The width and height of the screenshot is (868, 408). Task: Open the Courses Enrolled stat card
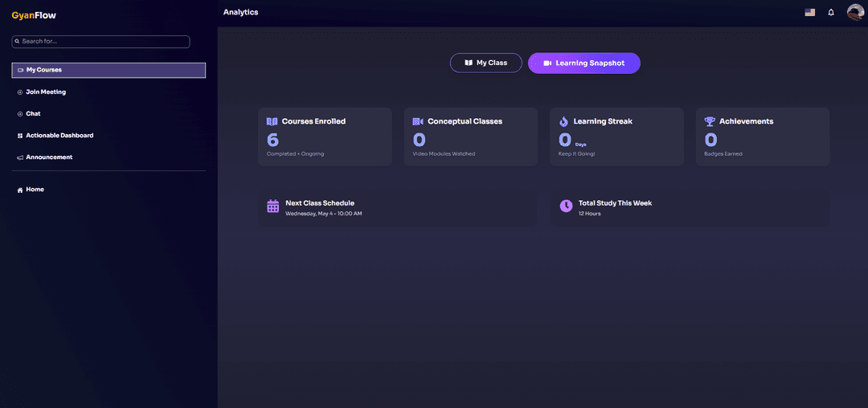coord(325,137)
